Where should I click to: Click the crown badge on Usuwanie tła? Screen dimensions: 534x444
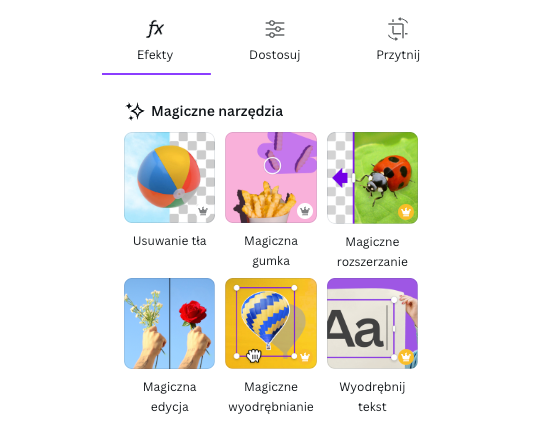pyautogui.click(x=203, y=211)
